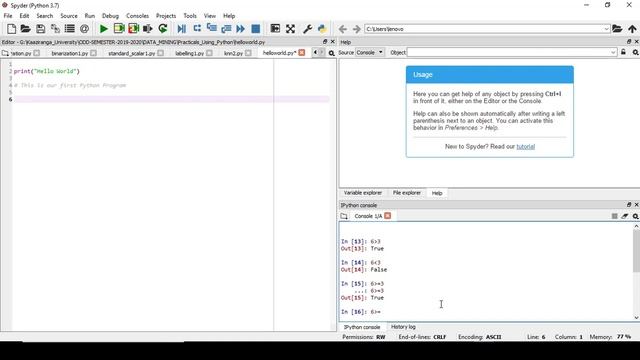This screenshot has width=640, height=360.
Task: Open the Source Console dropdown
Action: [370, 52]
